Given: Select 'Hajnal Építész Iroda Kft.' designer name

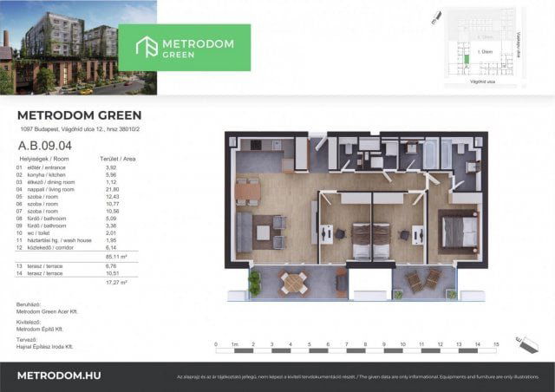Looking at the screenshot, I should [x=44, y=347].
